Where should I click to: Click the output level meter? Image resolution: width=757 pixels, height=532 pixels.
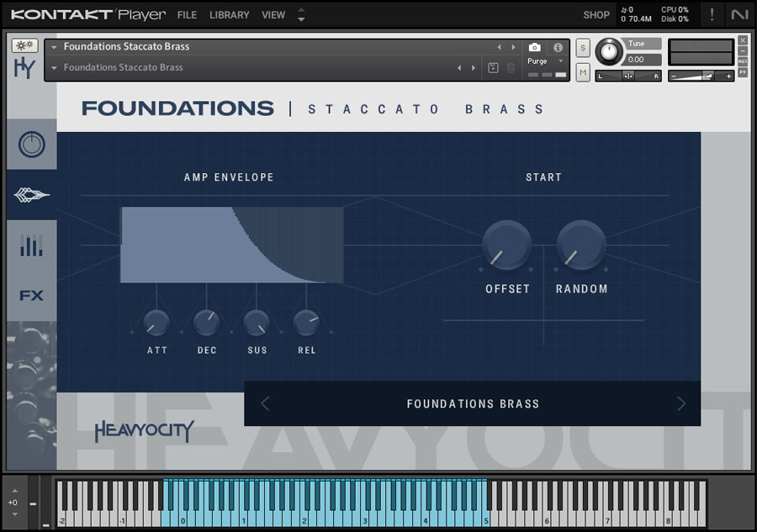coord(701,53)
